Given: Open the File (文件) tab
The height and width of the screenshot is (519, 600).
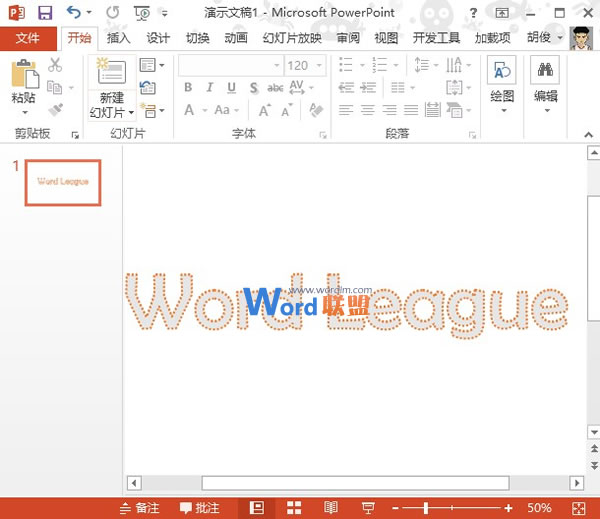Looking at the screenshot, I should 28,38.
